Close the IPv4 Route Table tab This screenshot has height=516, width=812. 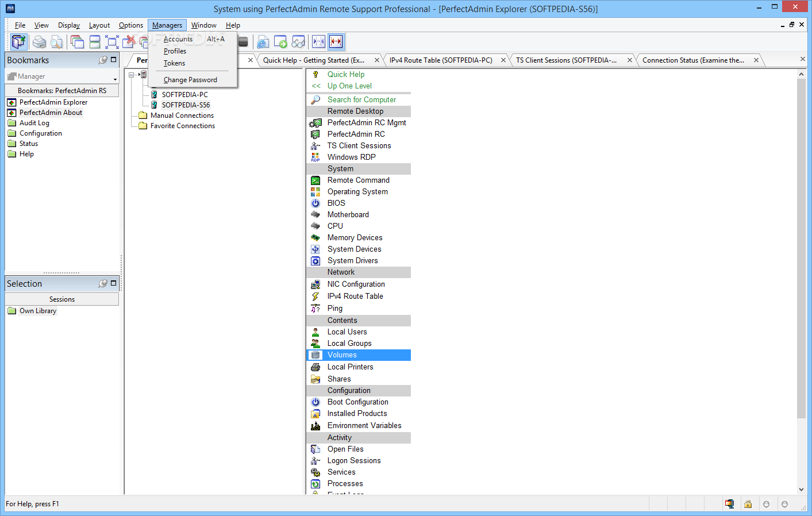(x=503, y=60)
